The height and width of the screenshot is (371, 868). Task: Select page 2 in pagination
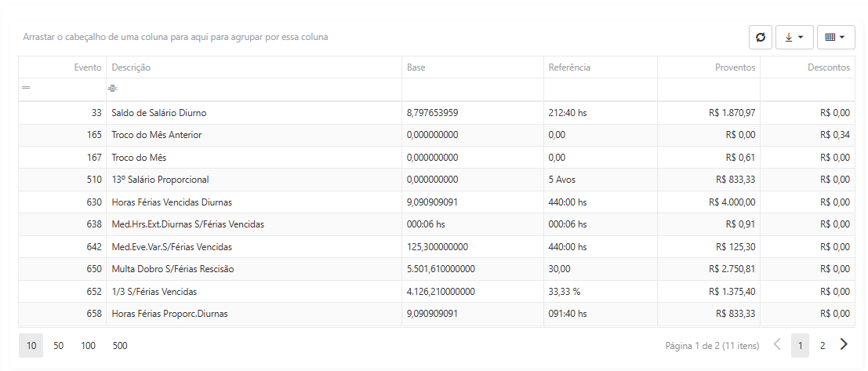[x=823, y=346]
